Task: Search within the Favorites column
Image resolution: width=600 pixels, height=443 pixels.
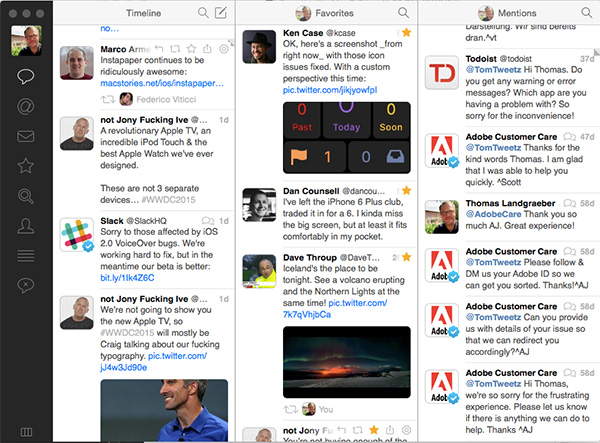Action: (403, 13)
